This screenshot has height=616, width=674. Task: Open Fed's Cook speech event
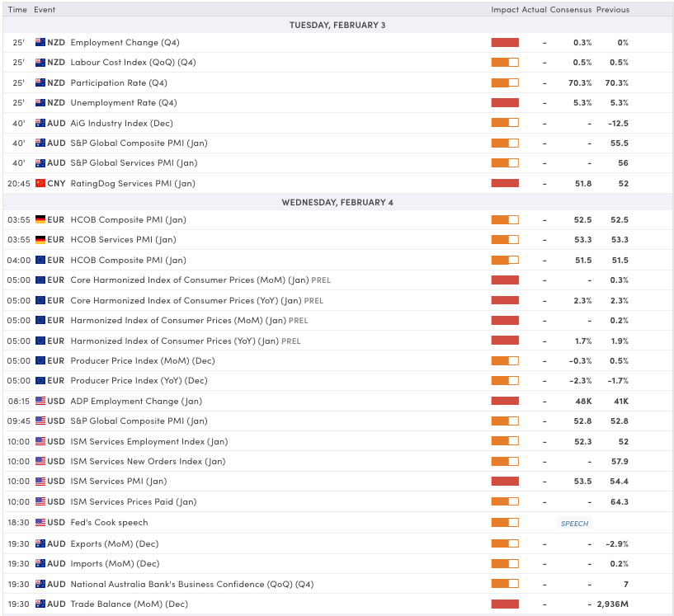(x=109, y=522)
